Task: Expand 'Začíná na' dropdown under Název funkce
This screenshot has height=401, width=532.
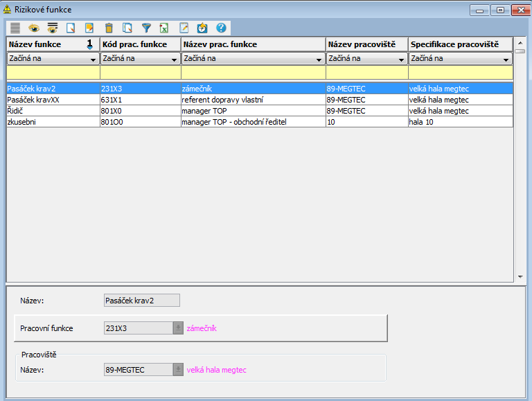Action: pos(94,60)
